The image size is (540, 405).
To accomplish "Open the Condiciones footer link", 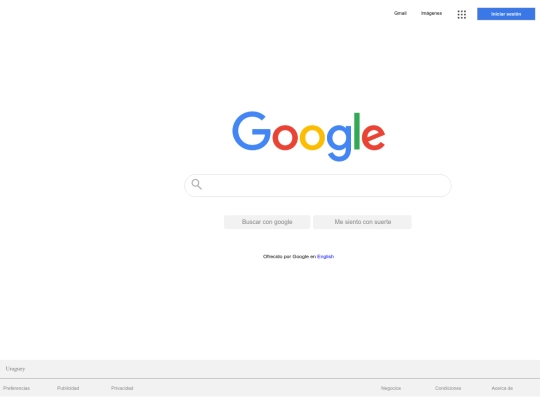I will 448,388.
